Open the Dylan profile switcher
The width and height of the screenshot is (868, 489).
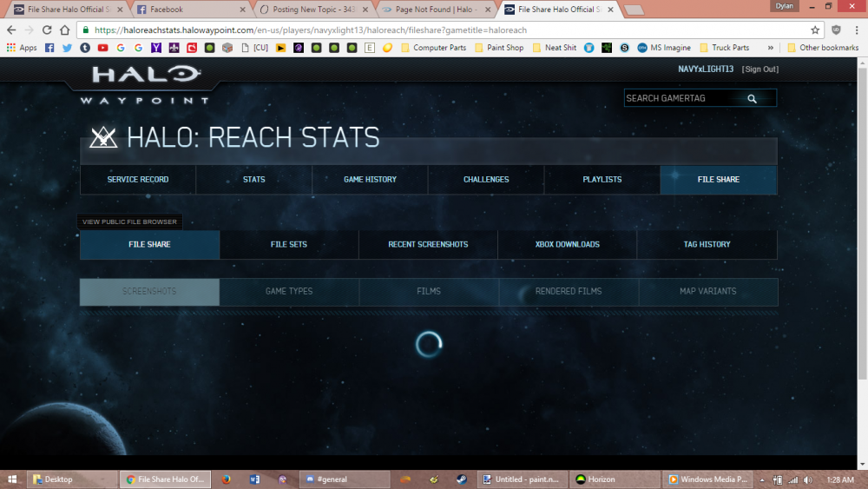[x=784, y=6]
